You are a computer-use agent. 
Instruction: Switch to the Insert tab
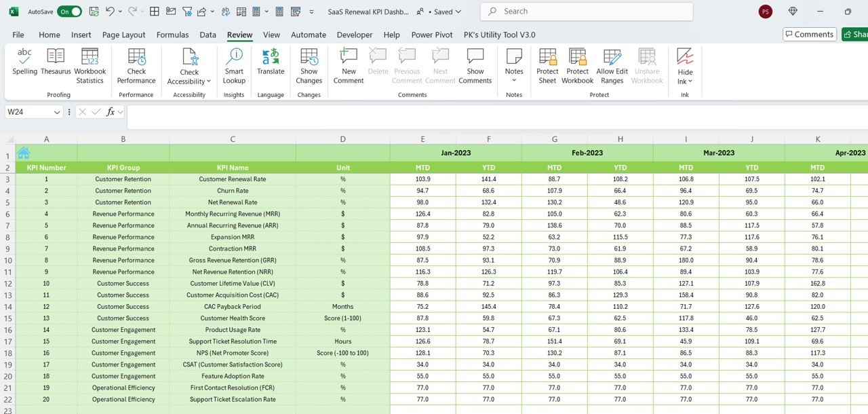81,35
